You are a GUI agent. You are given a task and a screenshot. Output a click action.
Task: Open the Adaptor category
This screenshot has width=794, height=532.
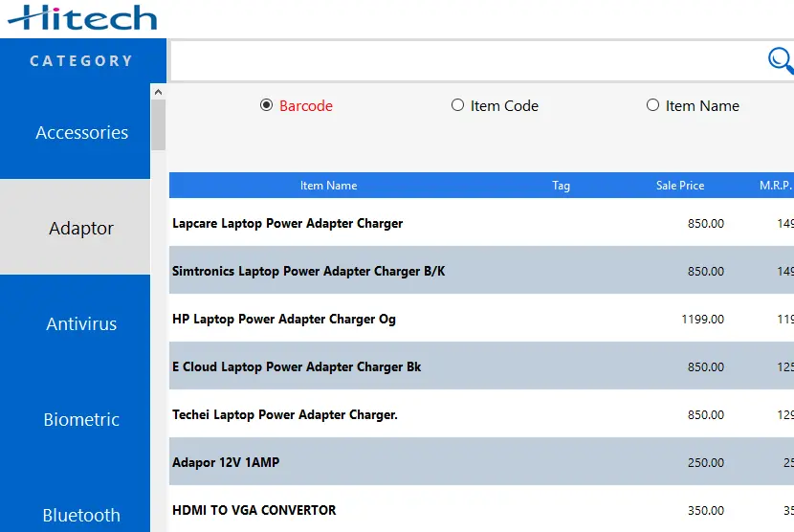pyautogui.click(x=81, y=229)
